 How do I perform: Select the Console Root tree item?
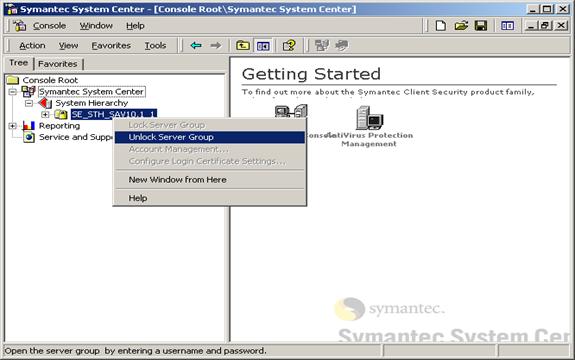click(50, 80)
